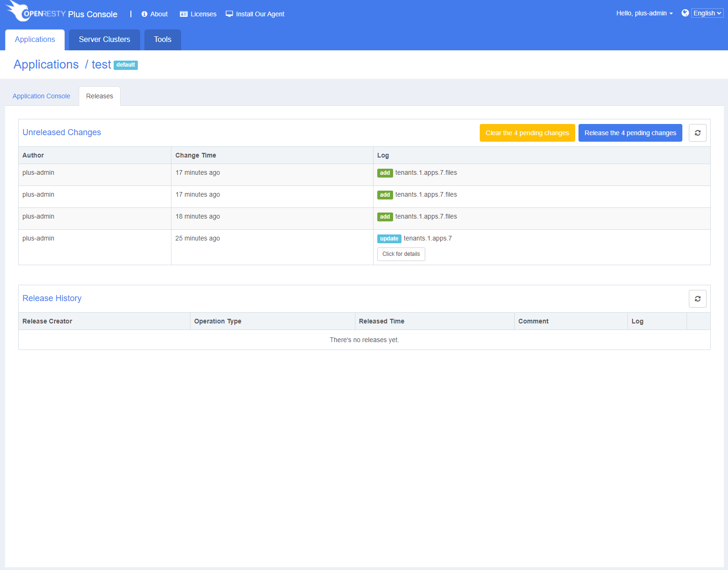This screenshot has width=728, height=570.
Task: Refresh the Unreleased Changes list
Action: click(x=698, y=133)
